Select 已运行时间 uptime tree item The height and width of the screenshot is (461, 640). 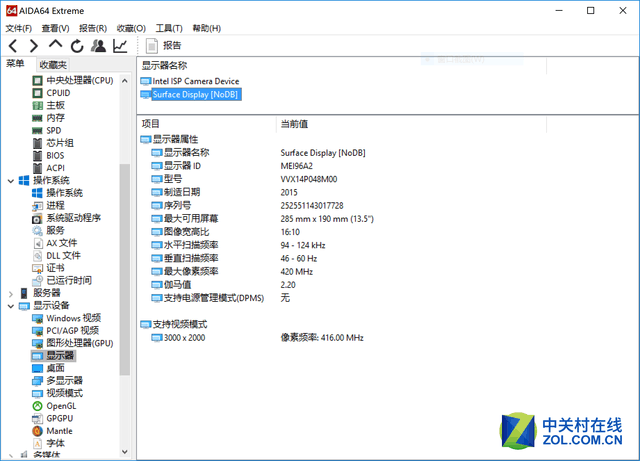[x=62, y=281]
